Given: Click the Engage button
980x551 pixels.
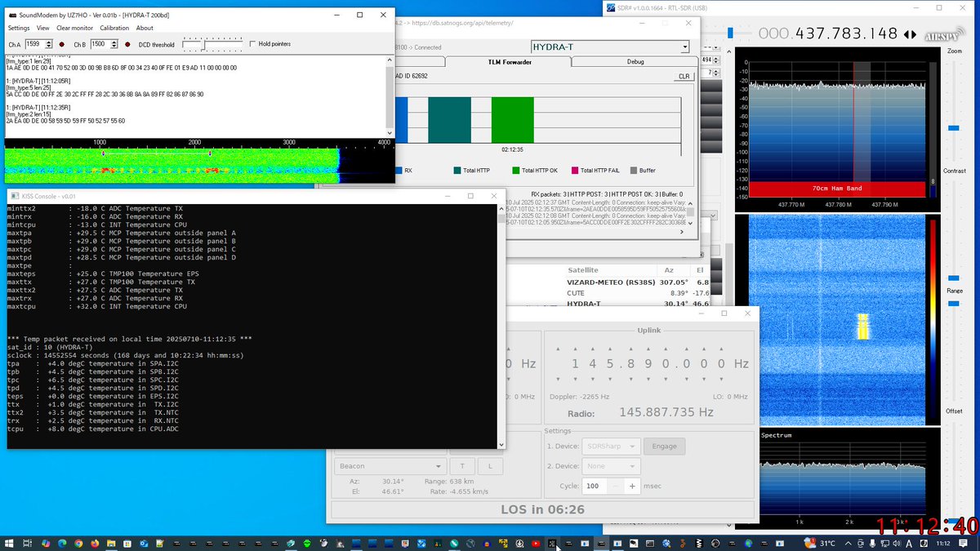Looking at the screenshot, I should [x=664, y=447].
